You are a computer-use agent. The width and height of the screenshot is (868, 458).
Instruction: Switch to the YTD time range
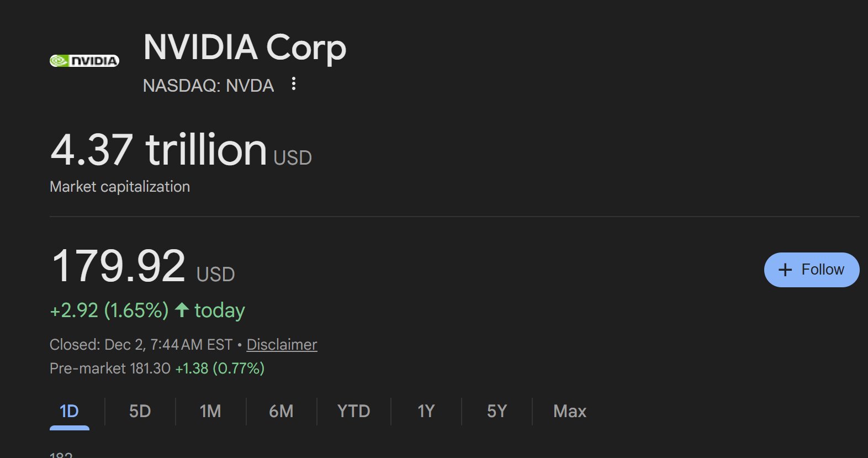pos(353,411)
